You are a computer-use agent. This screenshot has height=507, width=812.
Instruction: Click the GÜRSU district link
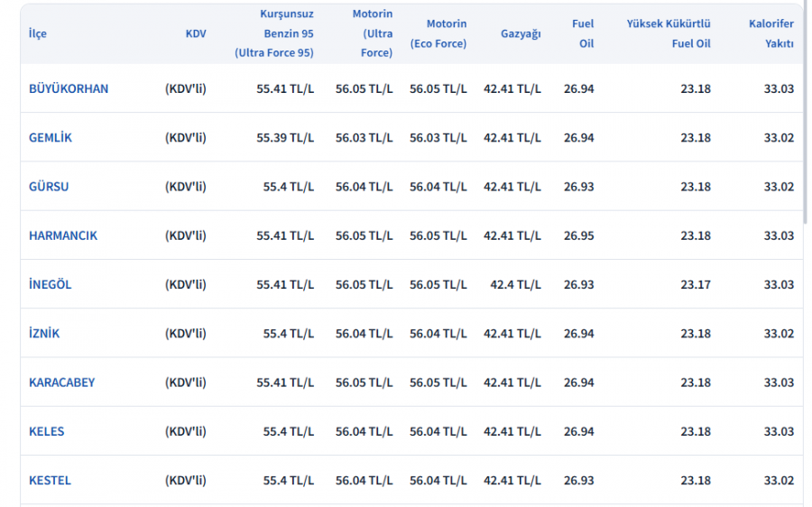[x=49, y=187]
